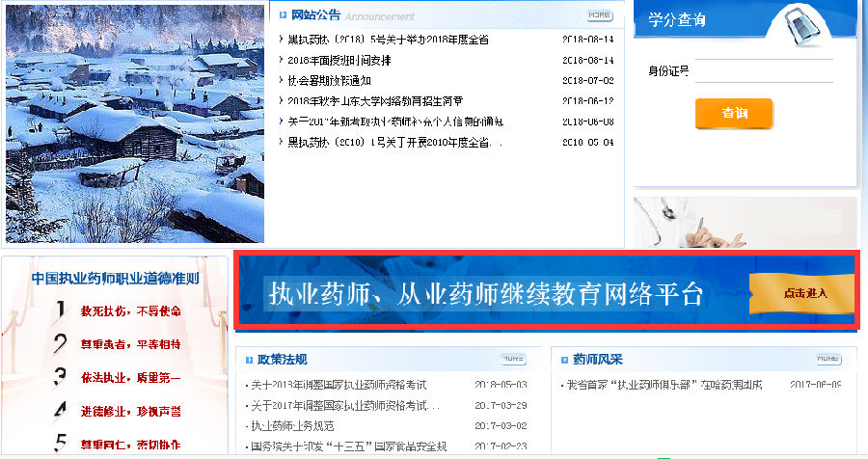Screen dimensions: 868x459
Task: Open the 执业药师业务规范 policy link
Action: pos(292,425)
